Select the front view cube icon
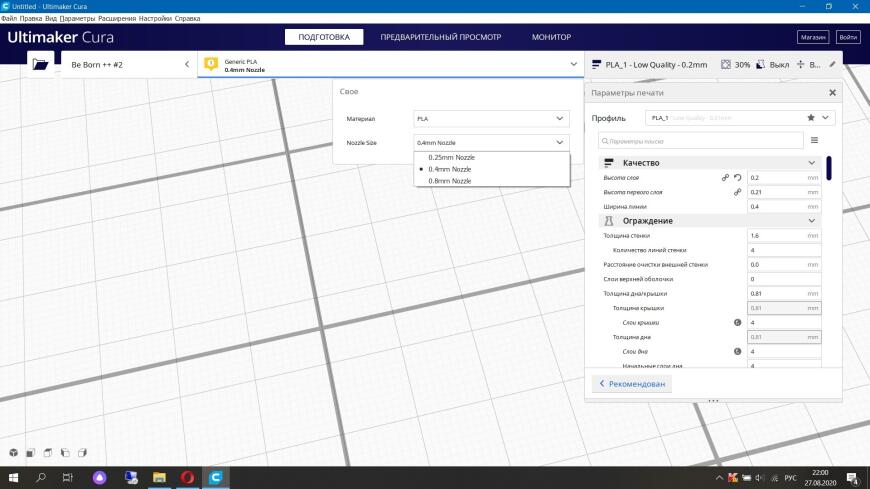The height and width of the screenshot is (489, 870). (x=31, y=453)
